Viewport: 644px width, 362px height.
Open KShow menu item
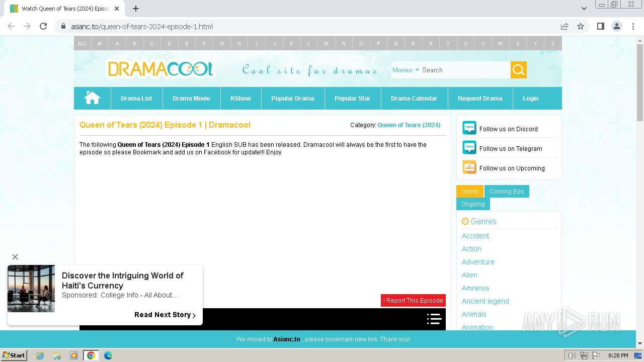tap(240, 98)
